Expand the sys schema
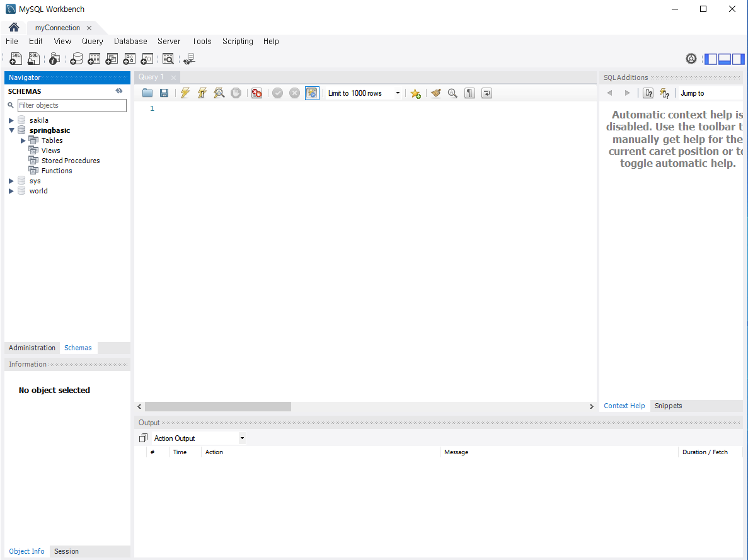Viewport: 748px width, 560px height. pyautogui.click(x=11, y=181)
